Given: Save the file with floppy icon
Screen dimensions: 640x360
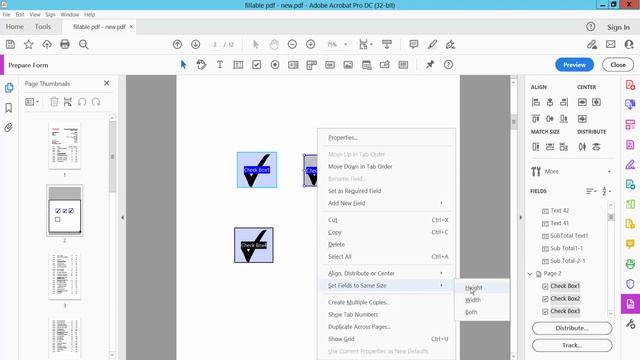Looking at the screenshot, I should click(10, 44).
